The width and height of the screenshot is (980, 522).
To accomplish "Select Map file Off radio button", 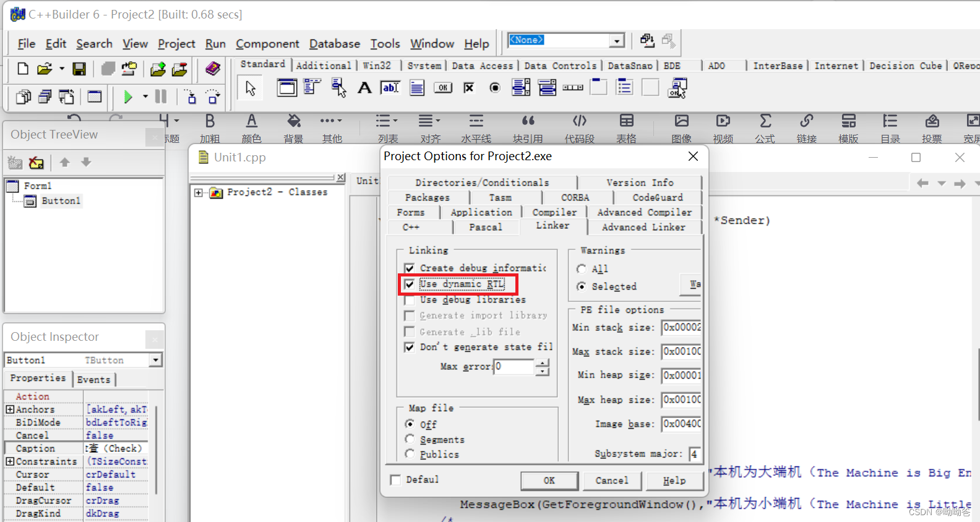I will coord(410,424).
